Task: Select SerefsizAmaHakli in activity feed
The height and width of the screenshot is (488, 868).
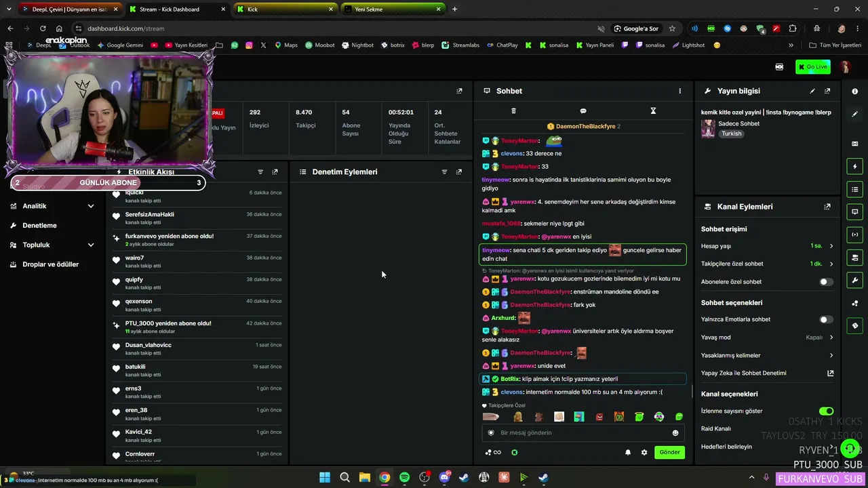Action: 150,214
